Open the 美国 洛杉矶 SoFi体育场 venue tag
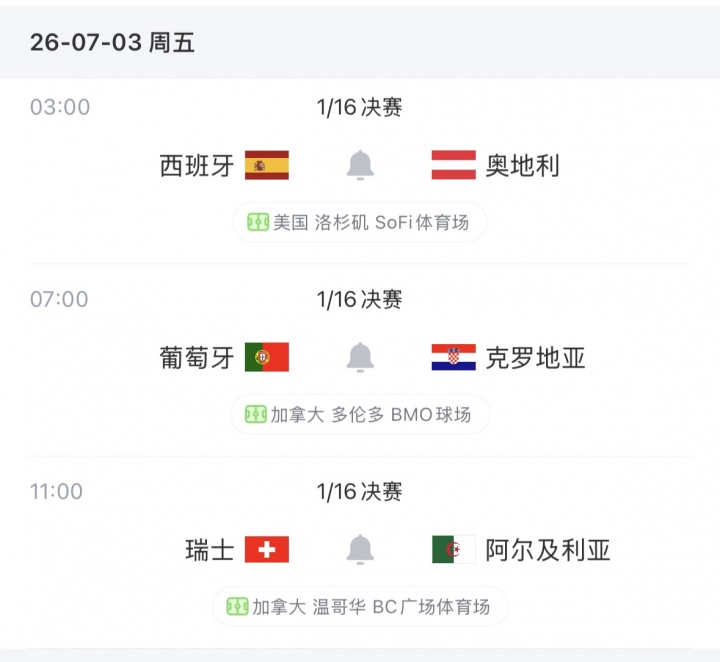Screen dimensions: 720x662 pyautogui.click(x=360, y=222)
